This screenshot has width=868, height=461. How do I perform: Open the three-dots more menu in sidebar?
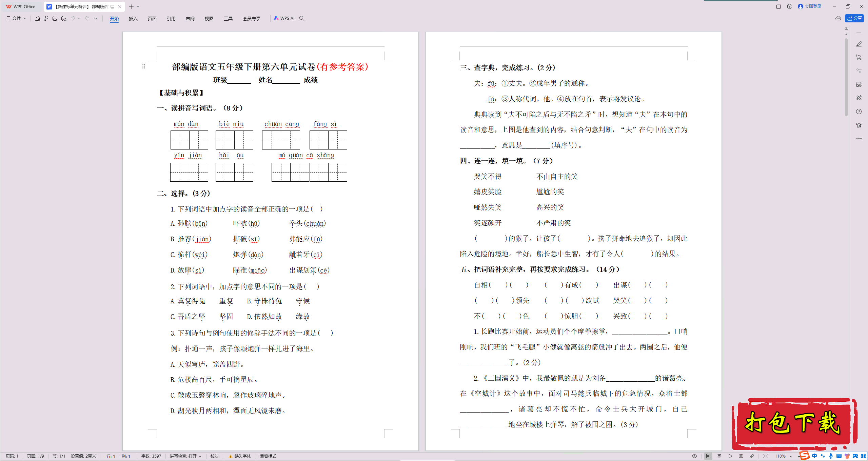click(x=859, y=139)
